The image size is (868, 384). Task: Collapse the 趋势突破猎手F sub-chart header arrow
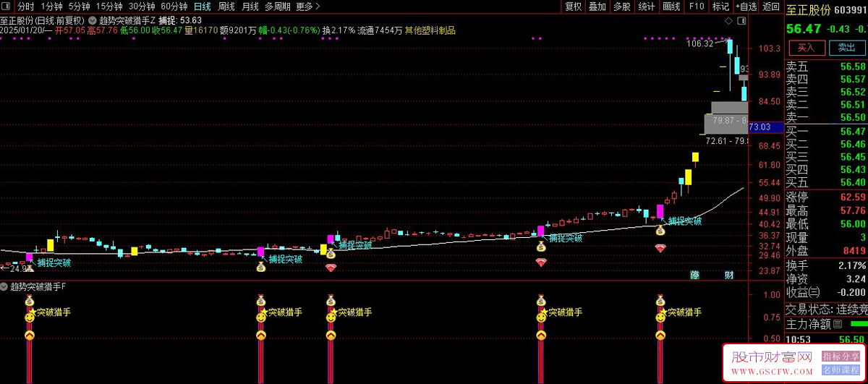[4, 286]
